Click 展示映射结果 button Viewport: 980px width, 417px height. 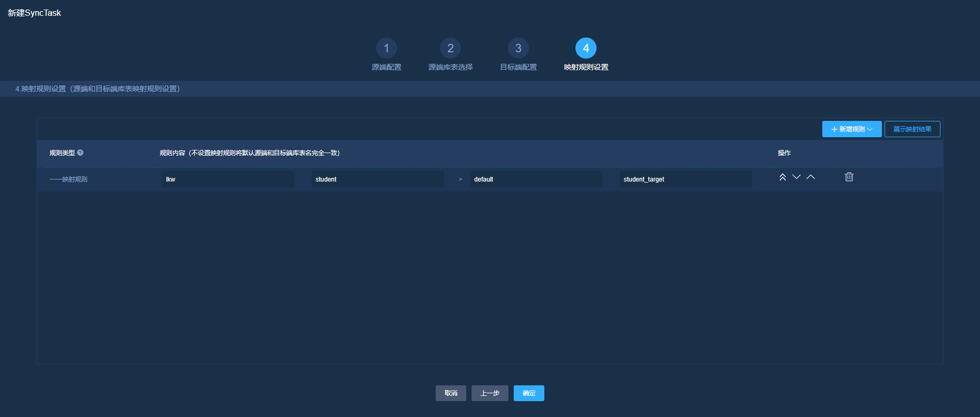(912, 129)
